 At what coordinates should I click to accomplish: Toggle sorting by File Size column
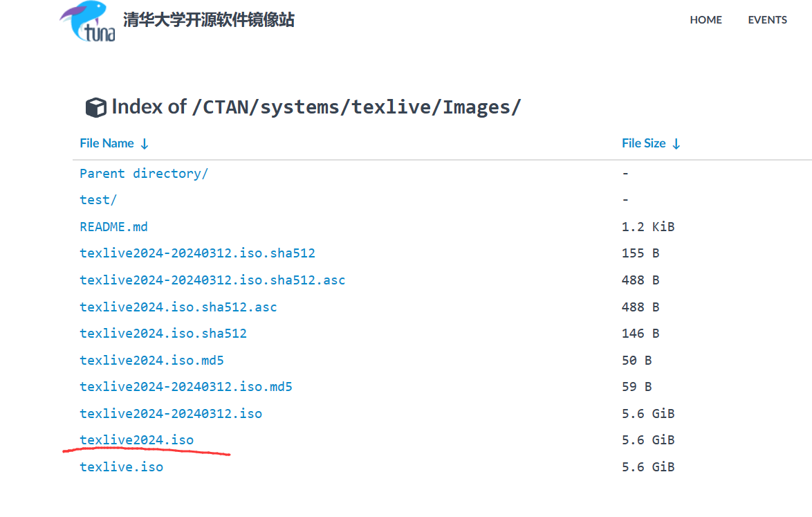[x=645, y=143]
